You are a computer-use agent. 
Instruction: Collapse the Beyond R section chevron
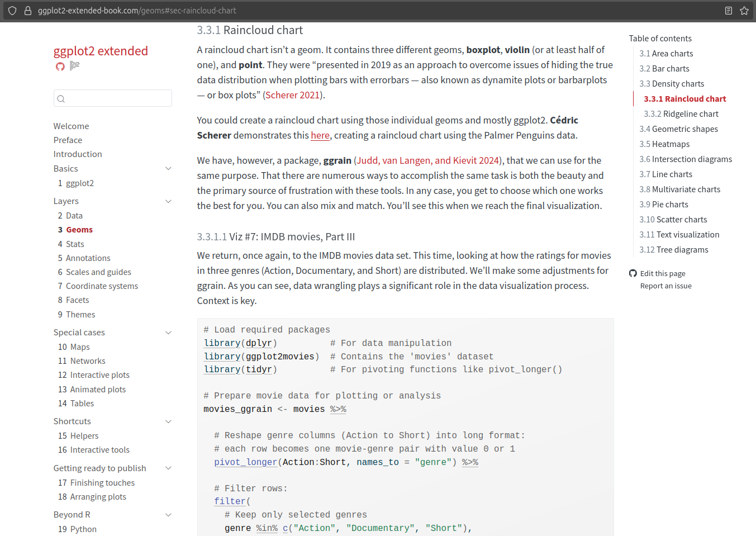pos(168,515)
